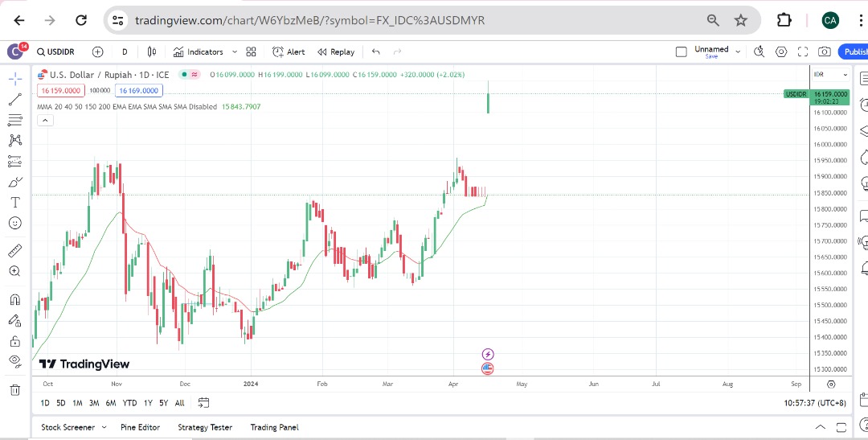Set time range to 1Y
The width and height of the screenshot is (868, 440).
[x=148, y=403]
